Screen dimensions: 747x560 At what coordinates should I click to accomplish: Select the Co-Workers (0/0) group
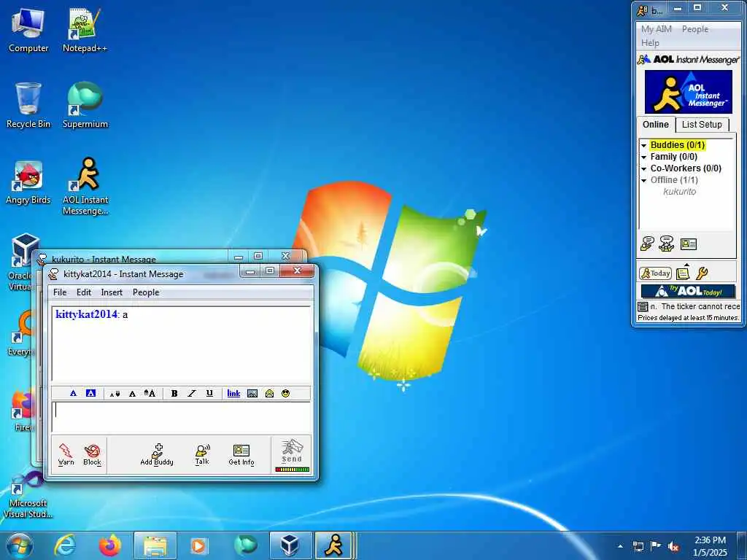(686, 168)
